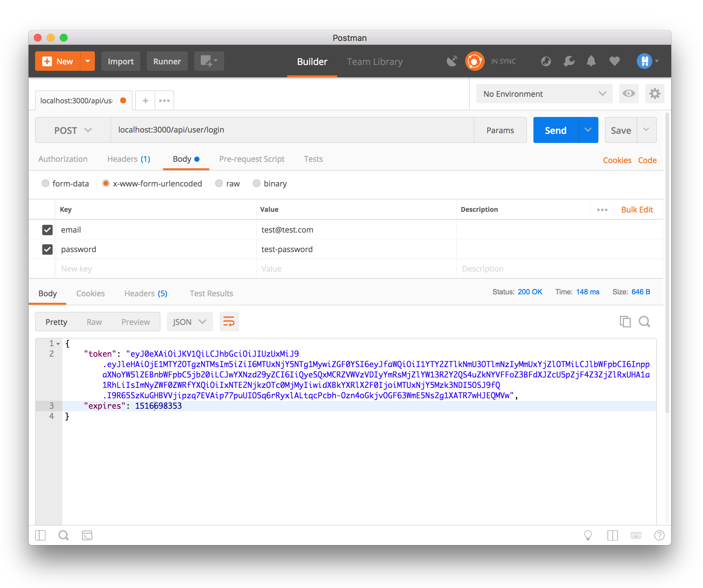Select x-www-form-urlencoded body type
703x588 pixels.
(106, 184)
